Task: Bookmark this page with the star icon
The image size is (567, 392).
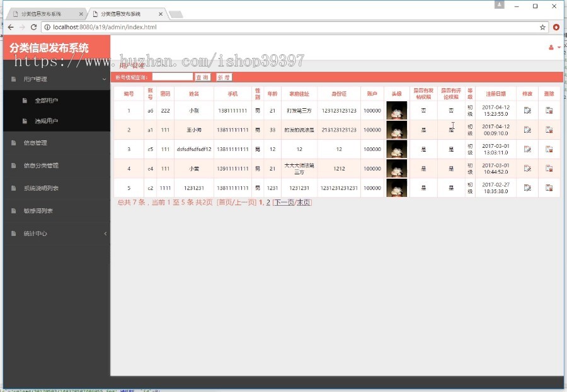Action: (x=542, y=27)
